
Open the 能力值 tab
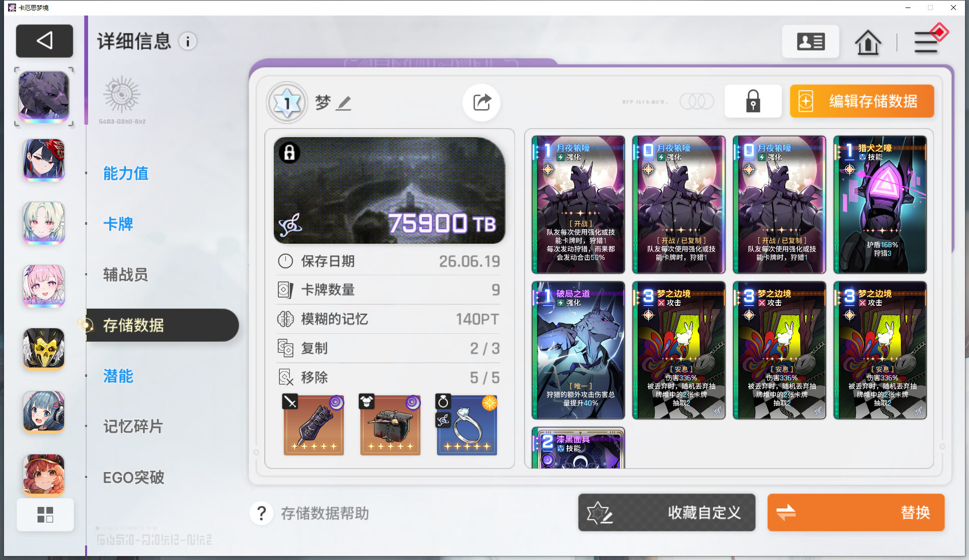tap(126, 174)
